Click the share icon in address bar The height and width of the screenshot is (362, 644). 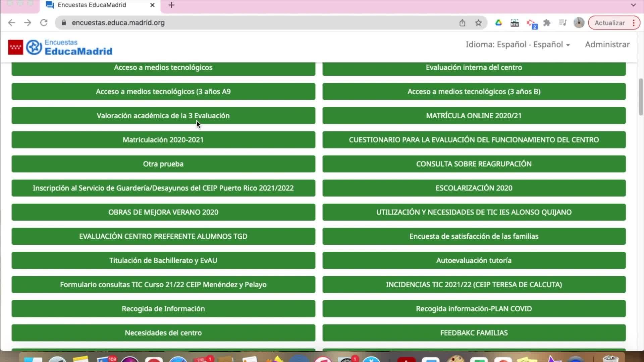[x=462, y=23]
